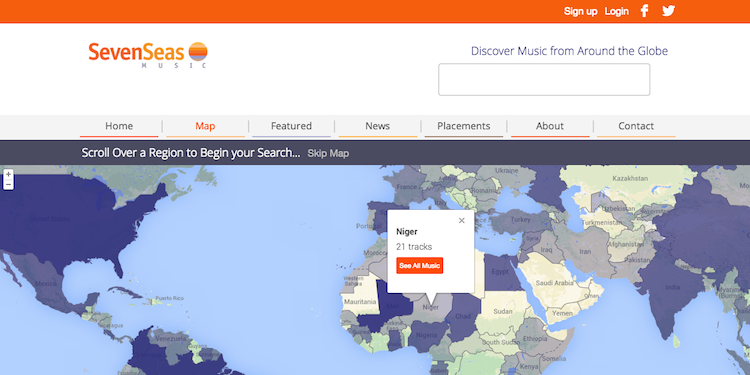
Task: Close the Niger info popup
Action: (x=462, y=221)
